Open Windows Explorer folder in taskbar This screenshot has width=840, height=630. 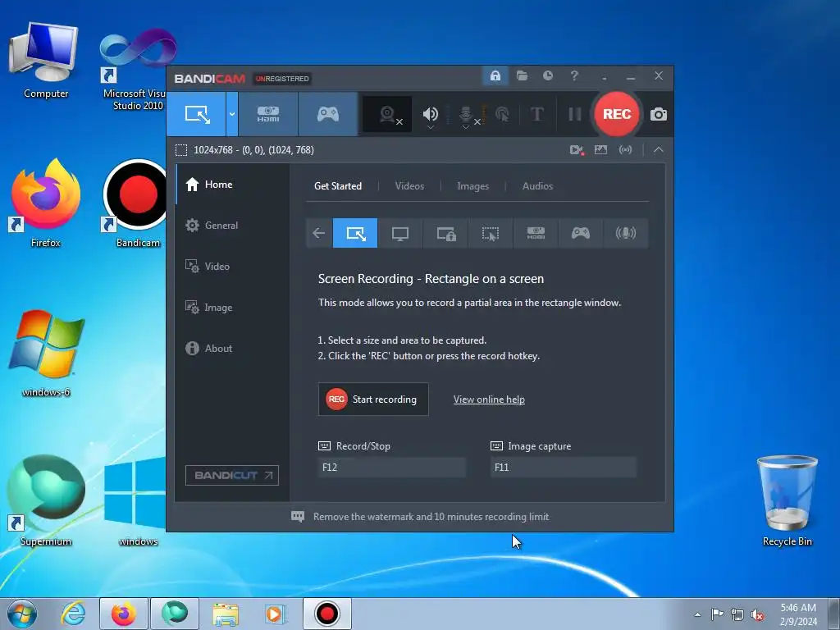tap(226, 614)
